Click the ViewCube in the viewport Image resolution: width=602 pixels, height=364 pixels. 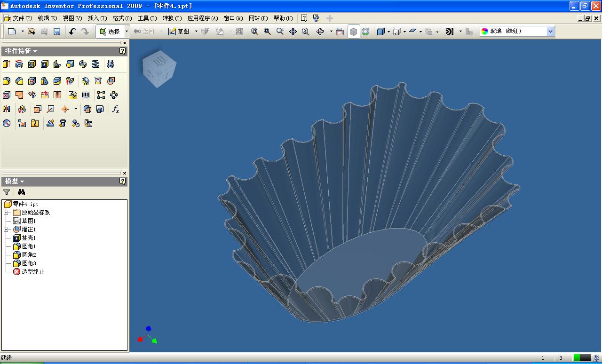tap(160, 70)
